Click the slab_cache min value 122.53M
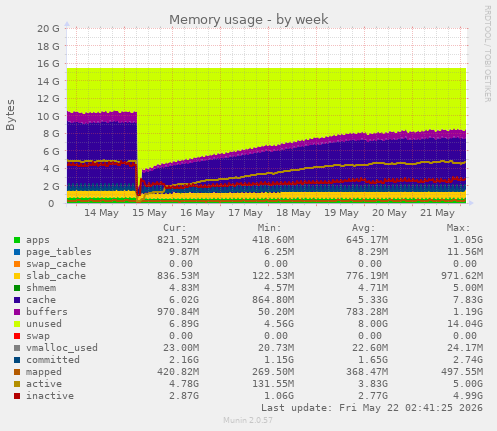The height and width of the screenshot is (431, 497). click(273, 276)
